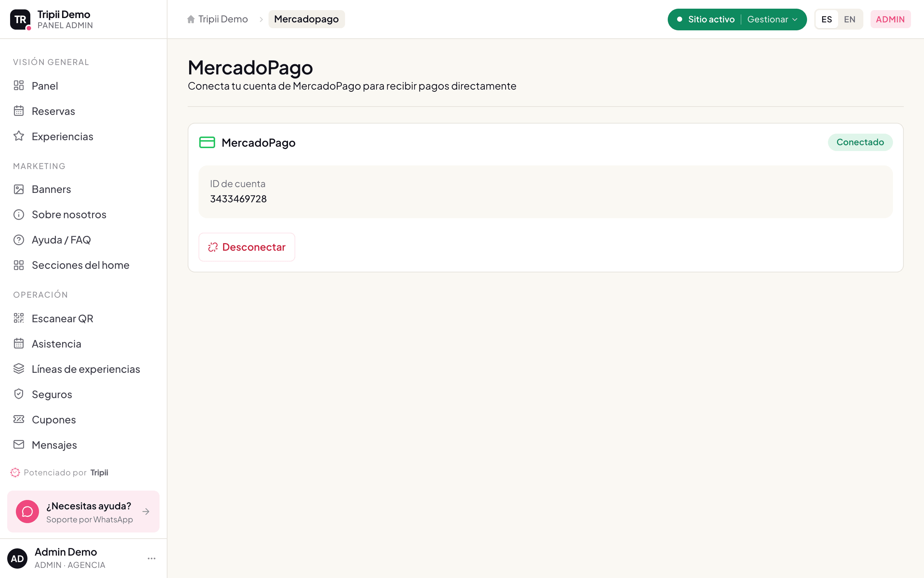
Task: Click the Sobre nosotros info icon
Action: tap(19, 215)
